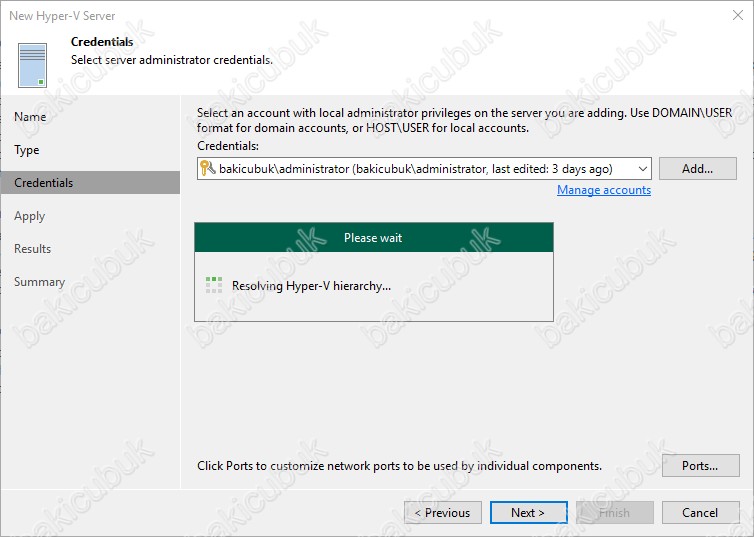Proceed with the Next button

point(528,512)
